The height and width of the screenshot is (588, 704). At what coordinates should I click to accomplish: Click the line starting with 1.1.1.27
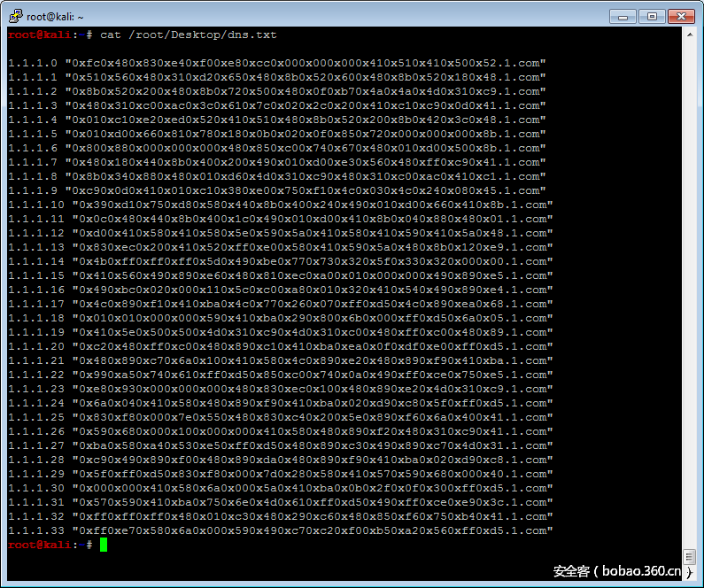click(x=281, y=445)
